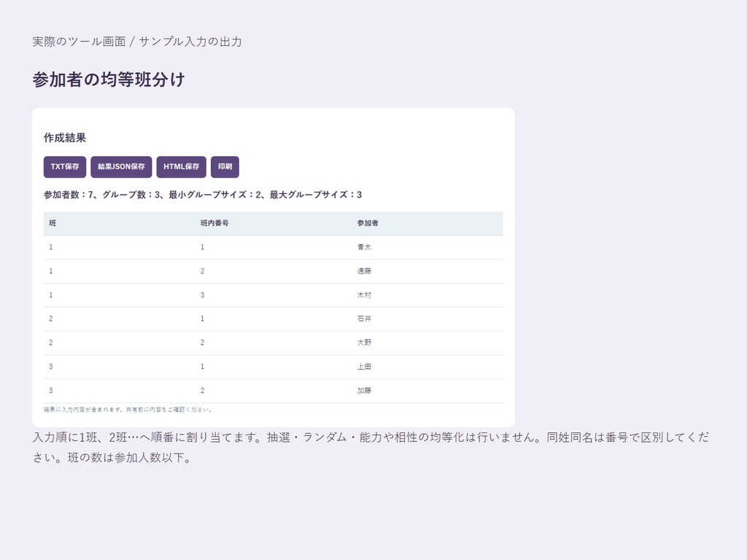The height and width of the screenshot is (560, 747).
Task: Click the description starting 入力順に1班、2班
Action: 371,447
